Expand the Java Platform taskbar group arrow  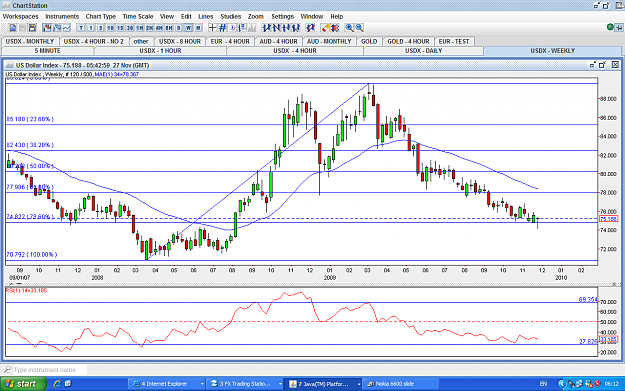[x=359, y=384]
